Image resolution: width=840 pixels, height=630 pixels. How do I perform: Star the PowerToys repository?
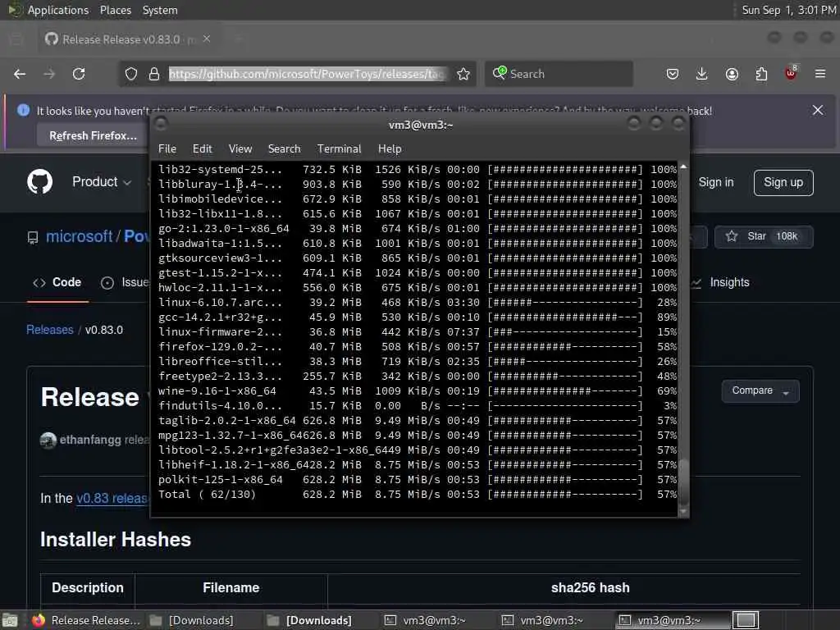(x=764, y=237)
